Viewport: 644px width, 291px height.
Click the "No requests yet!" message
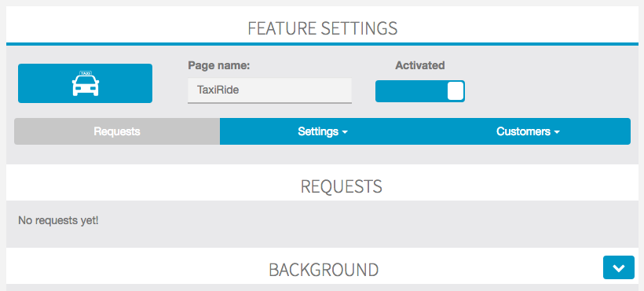58,221
